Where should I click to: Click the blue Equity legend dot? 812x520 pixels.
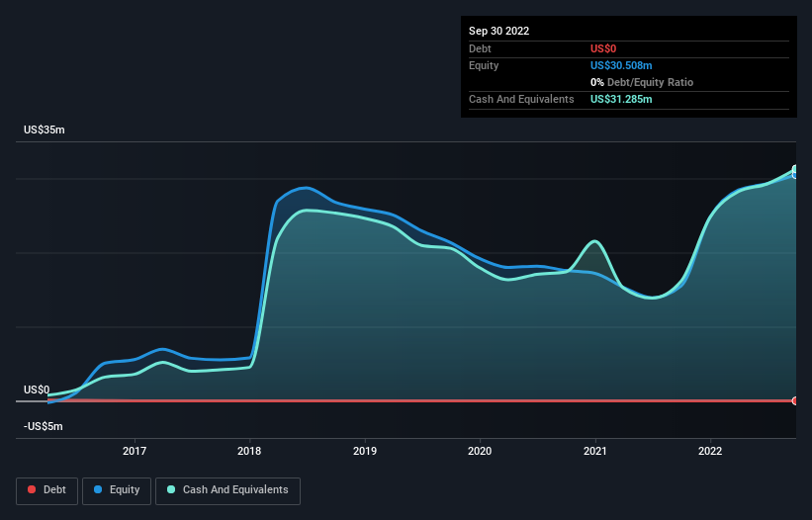[98, 489]
